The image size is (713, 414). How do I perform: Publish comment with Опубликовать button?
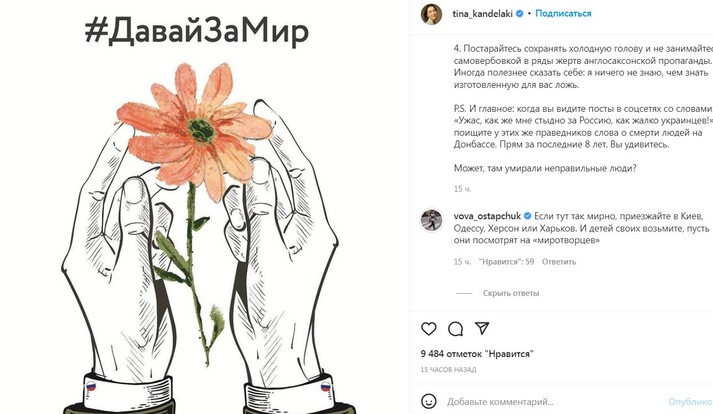click(690, 402)
